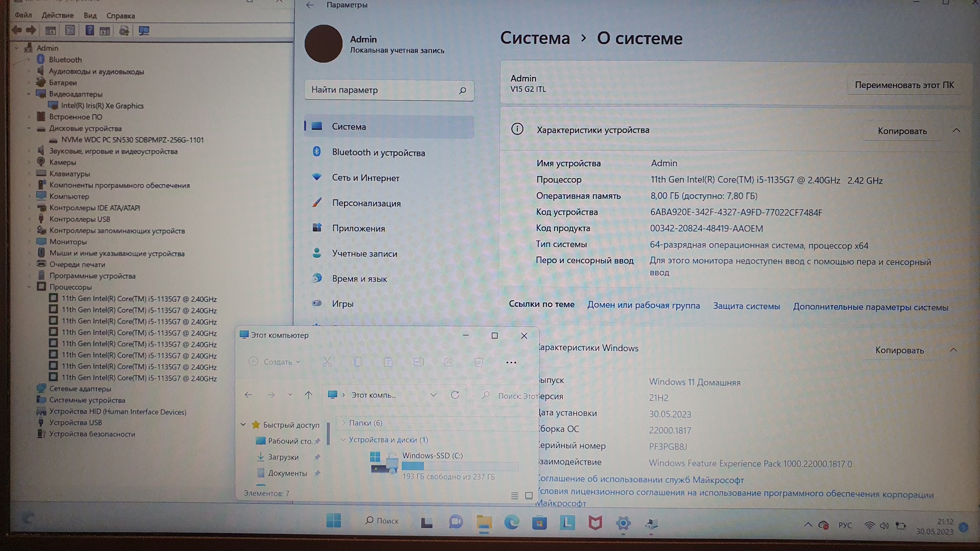980x551 pixels.
Task: Open Microsoft Edge from the taskbar
Action: pos(511,522)
